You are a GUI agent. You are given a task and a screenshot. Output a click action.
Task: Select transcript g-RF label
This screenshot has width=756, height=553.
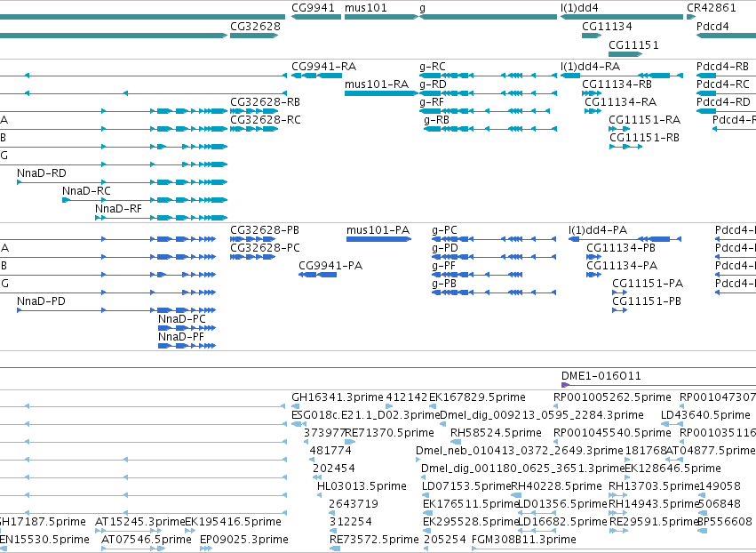tap(432, 103)
